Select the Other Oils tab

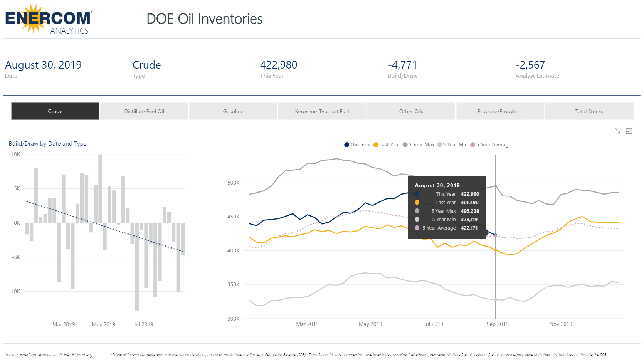[x=411, y=111]
